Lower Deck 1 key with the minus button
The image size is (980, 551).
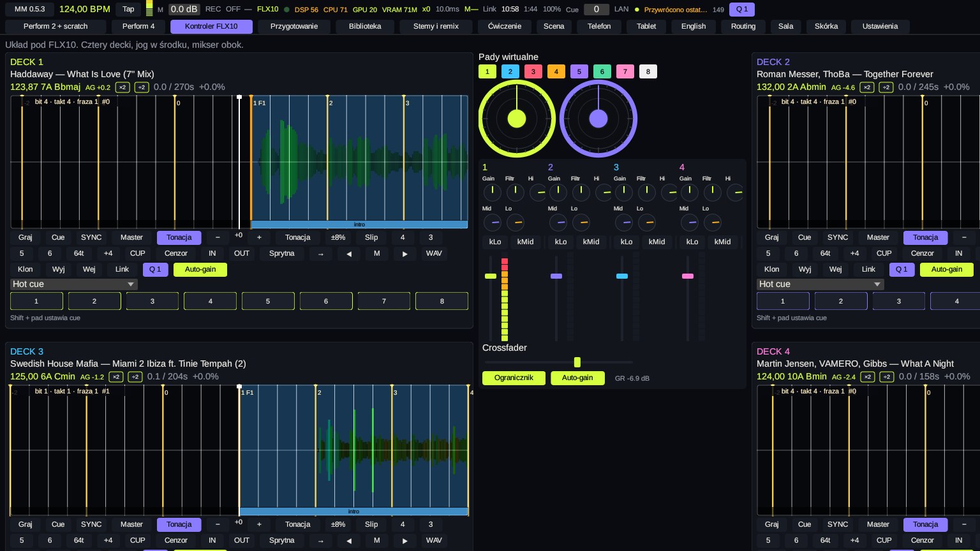[218, 237]
